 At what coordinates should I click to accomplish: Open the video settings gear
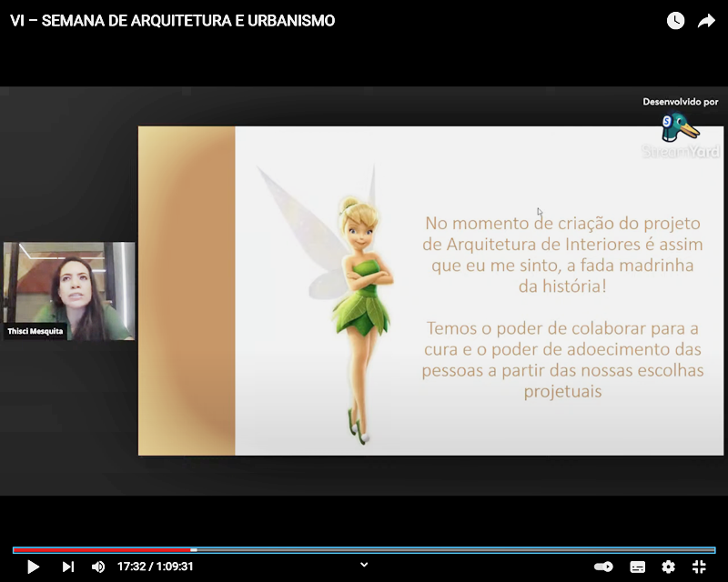coord(668,567)
